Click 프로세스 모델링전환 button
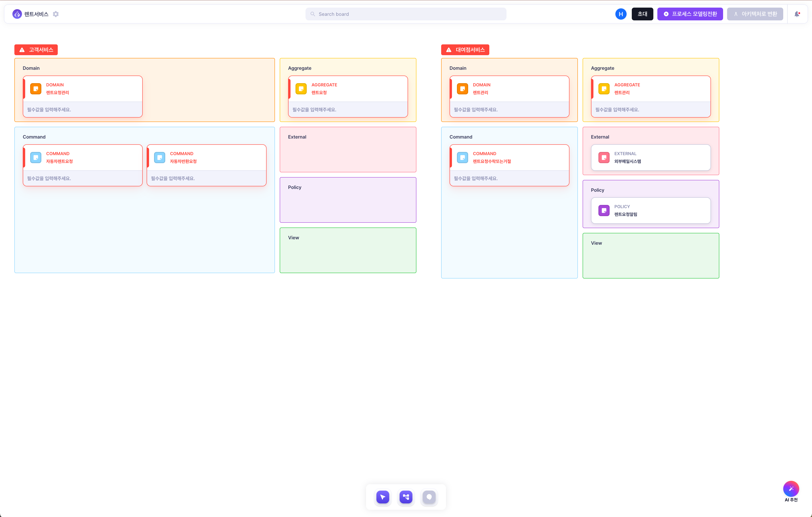The height and width of the screenshot is (517, 812). 690,14
